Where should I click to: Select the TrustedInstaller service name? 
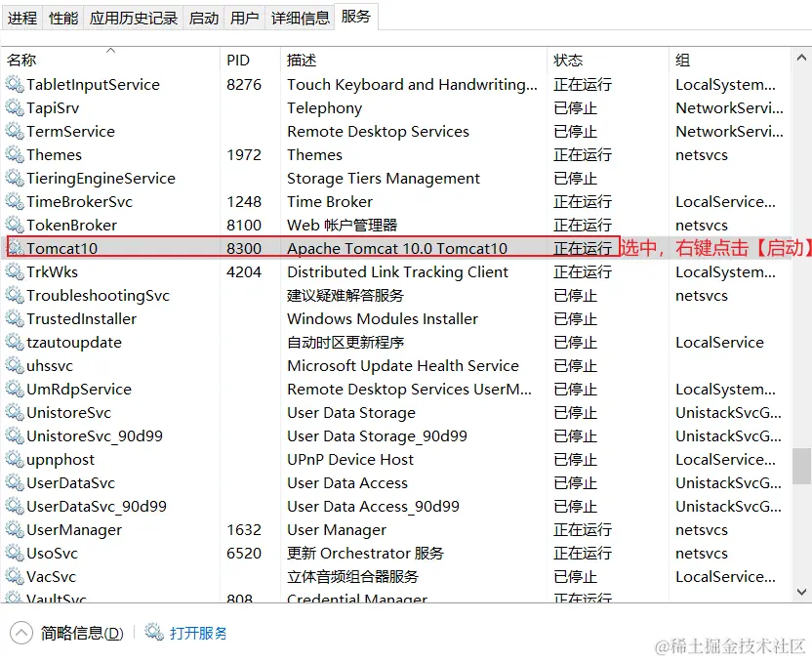point(81,318)
